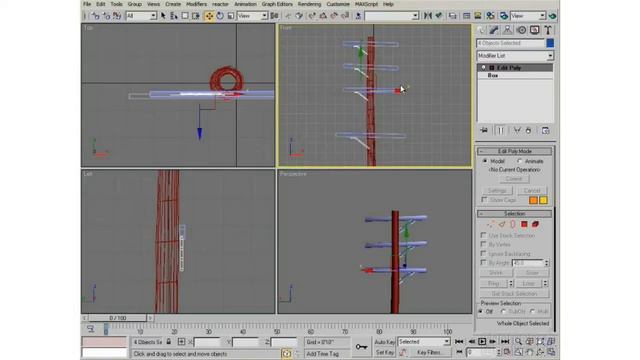Click the orange cage color swatch

(x=533, y=200)
